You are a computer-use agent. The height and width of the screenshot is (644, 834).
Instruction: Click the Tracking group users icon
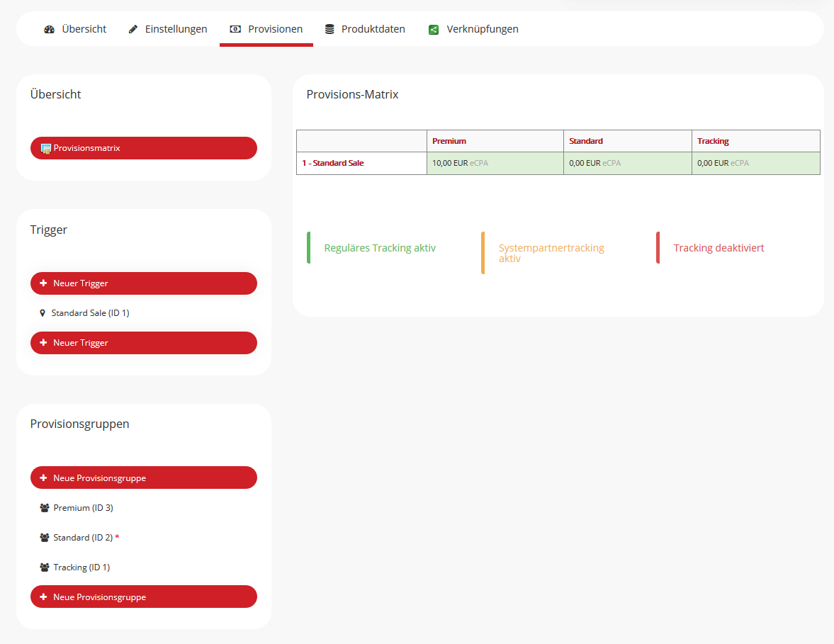click(45, 567)
